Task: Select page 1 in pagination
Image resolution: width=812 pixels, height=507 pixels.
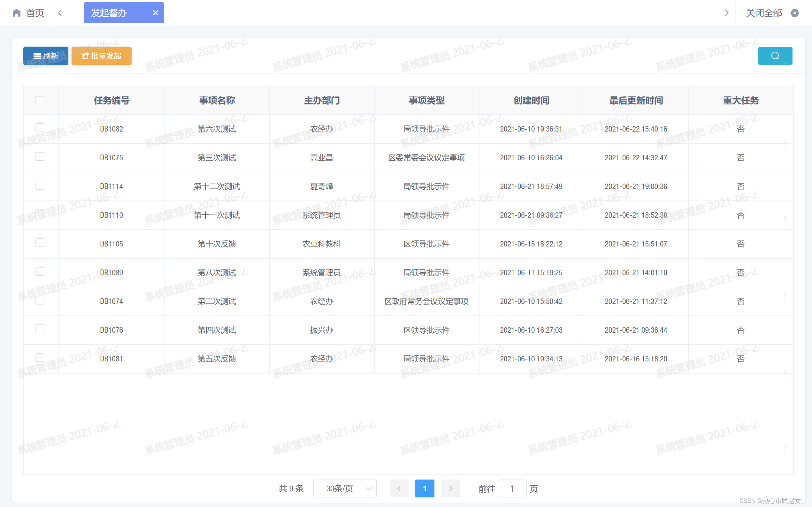Action: pos(424,488)
